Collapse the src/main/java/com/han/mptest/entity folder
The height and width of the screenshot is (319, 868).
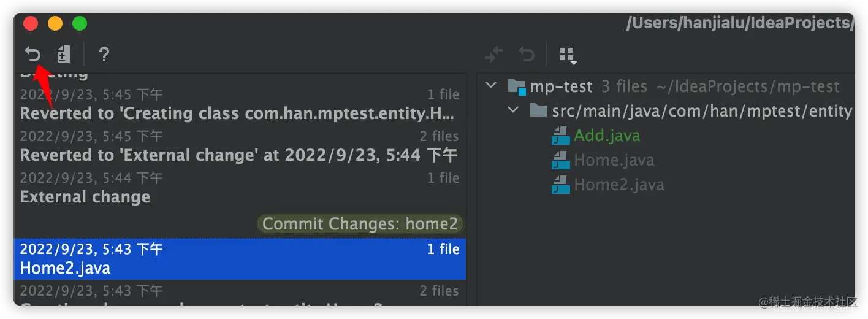(x=513, y=110)
